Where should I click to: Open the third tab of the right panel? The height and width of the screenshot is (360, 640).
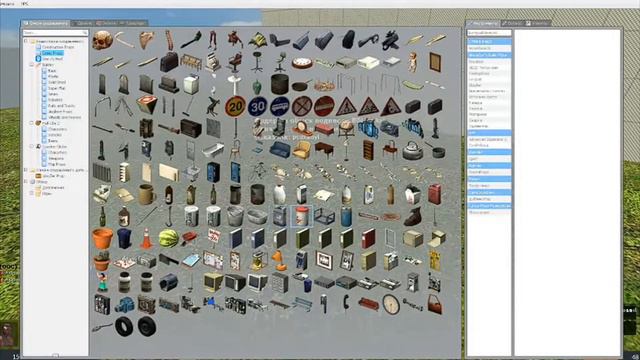[x=538, y=23]
